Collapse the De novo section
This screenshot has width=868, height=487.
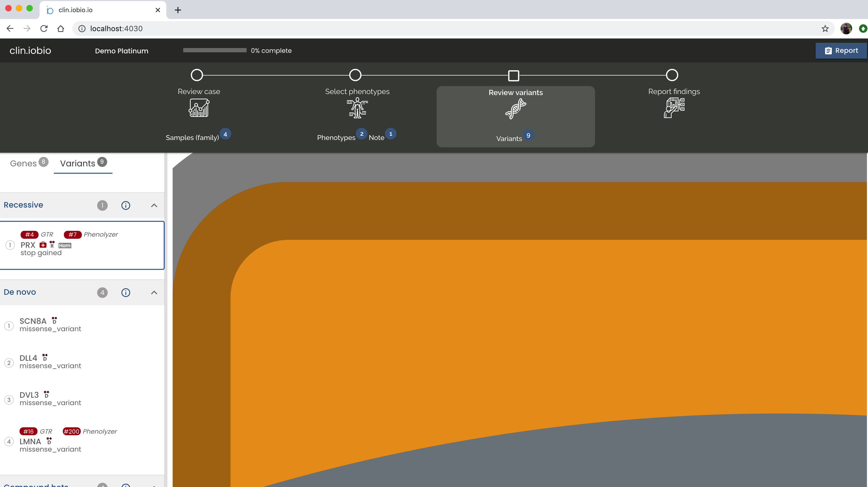point(154,293)
